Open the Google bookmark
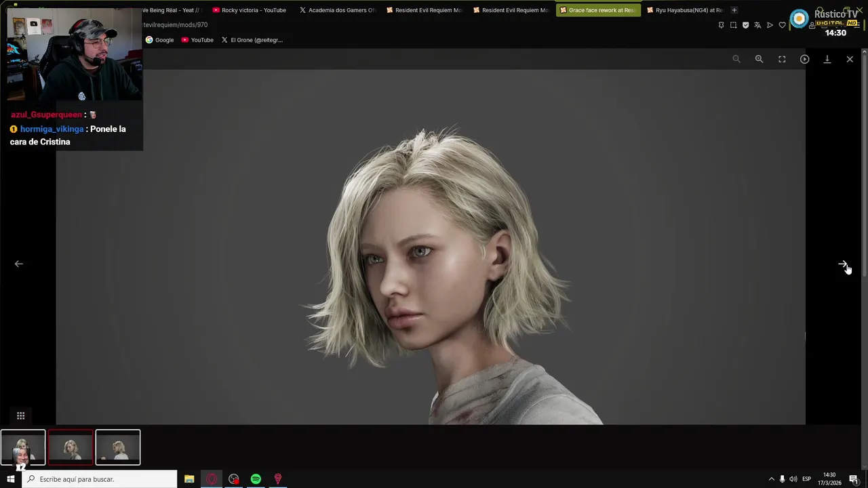The width and height of the screenshot is (868, 488). click(159, 40)
